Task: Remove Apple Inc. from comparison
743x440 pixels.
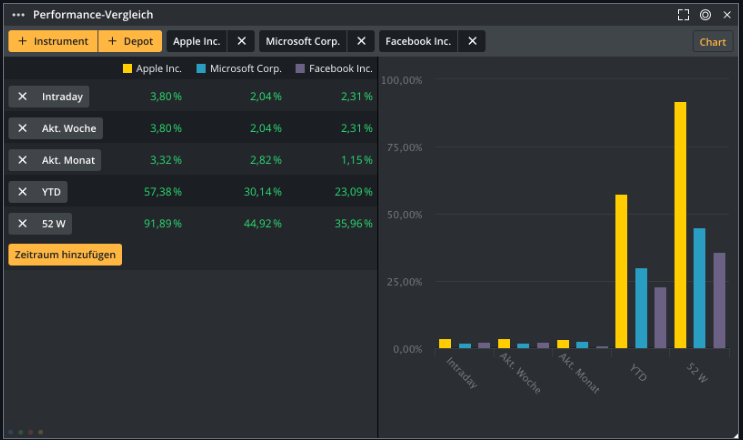Action: 242,41
